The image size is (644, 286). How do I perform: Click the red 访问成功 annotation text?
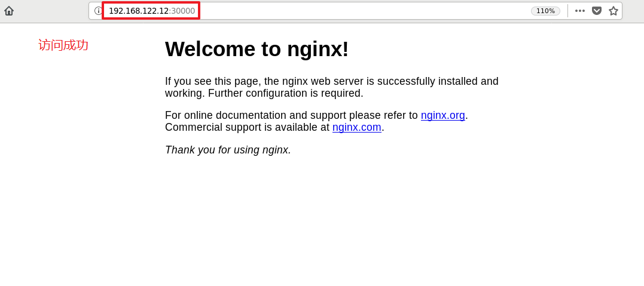tap(63, 45)
